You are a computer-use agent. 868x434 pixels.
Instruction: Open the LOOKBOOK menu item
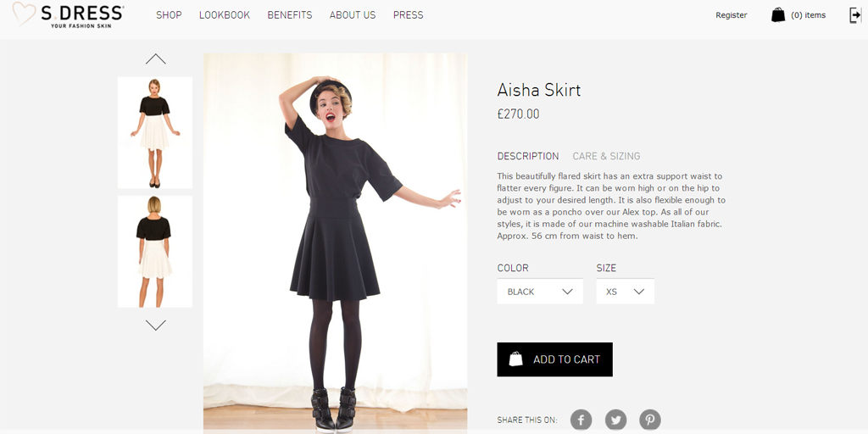[x=225, y=15]
